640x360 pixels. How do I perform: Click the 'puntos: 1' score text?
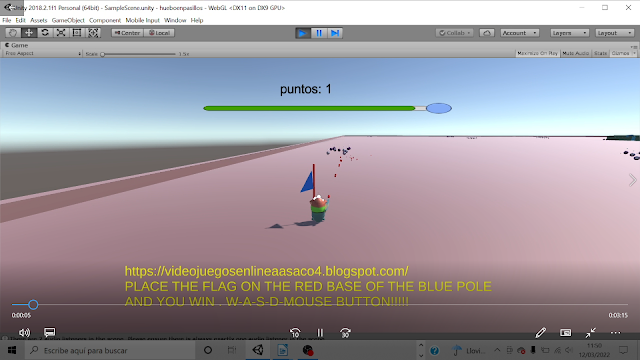(306, 89)
